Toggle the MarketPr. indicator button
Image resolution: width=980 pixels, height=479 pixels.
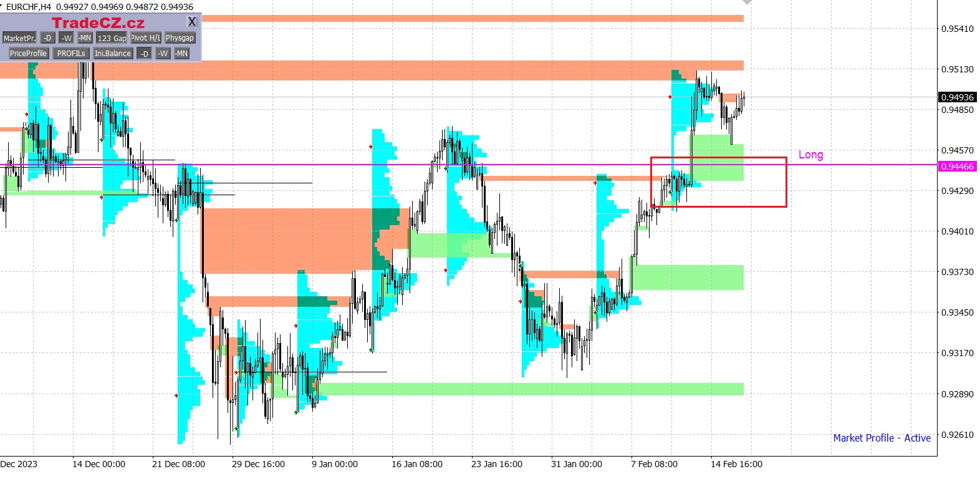click(19, 38)
